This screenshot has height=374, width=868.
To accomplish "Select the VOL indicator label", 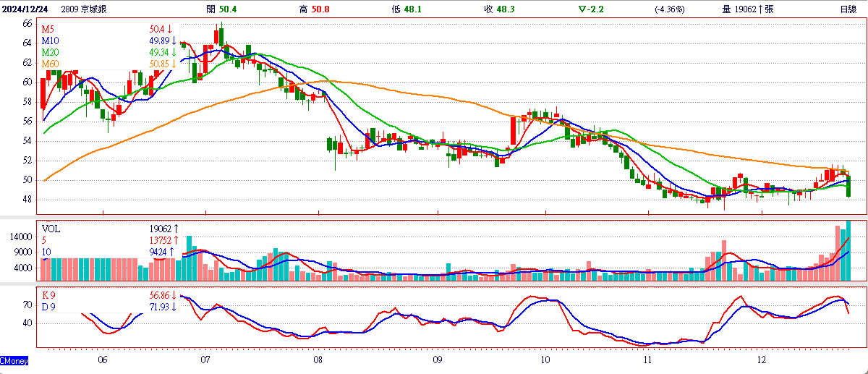I will point(52,229).
